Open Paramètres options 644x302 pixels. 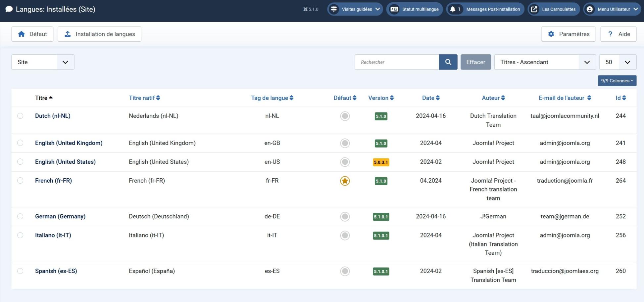569,34
